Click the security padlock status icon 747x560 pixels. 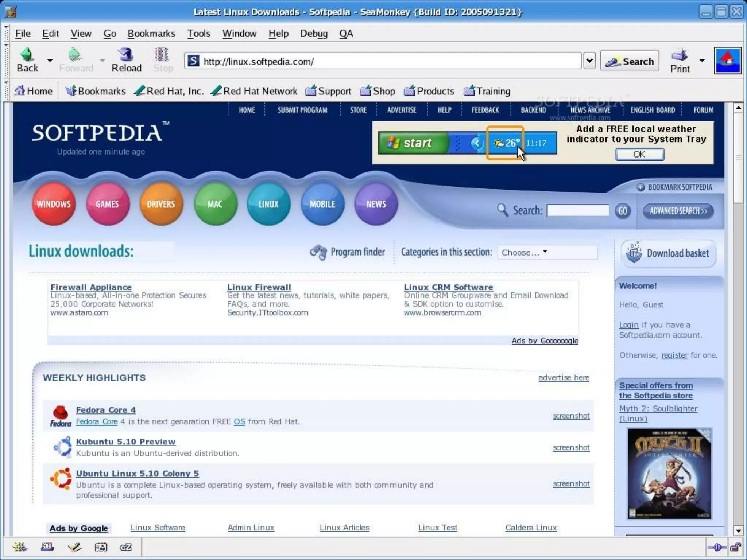tap(735, 547)
